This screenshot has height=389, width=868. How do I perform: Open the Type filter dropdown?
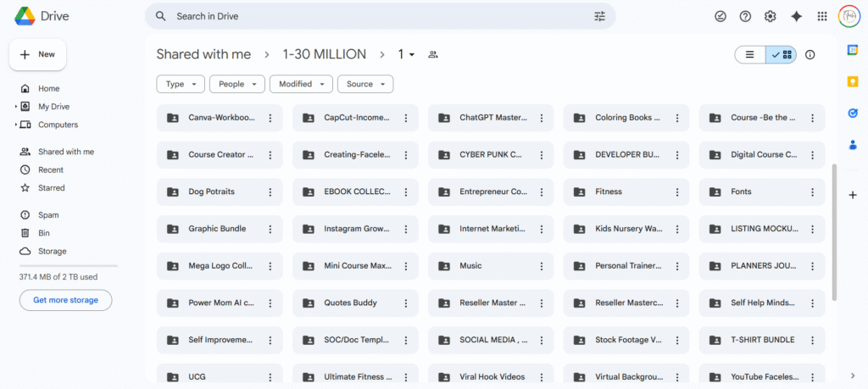point(181,84)
